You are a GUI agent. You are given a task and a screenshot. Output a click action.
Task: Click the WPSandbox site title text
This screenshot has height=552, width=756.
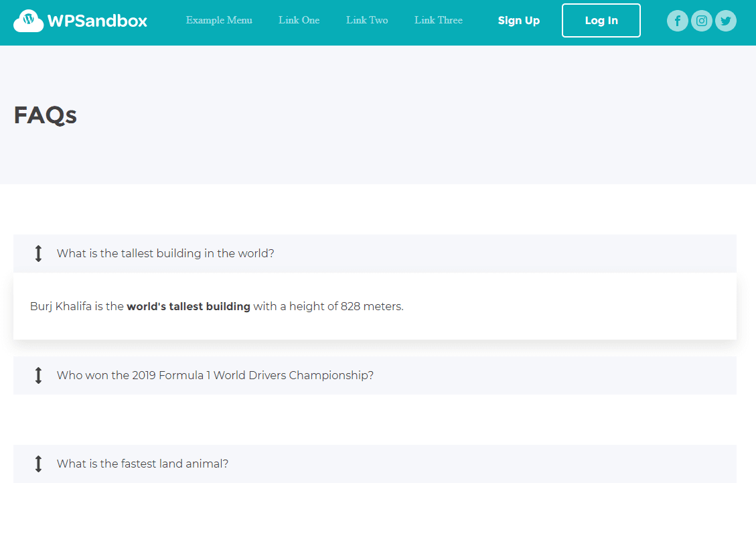97,21
